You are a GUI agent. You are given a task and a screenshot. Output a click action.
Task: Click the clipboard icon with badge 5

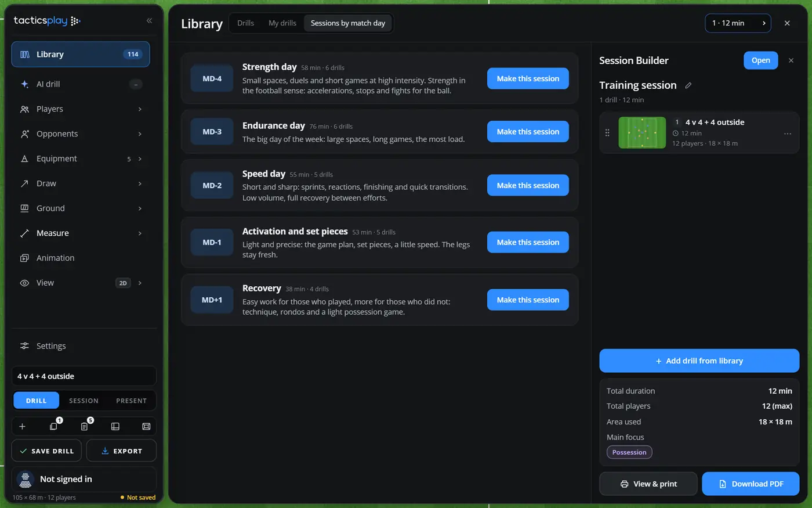(x=85, y=427)
